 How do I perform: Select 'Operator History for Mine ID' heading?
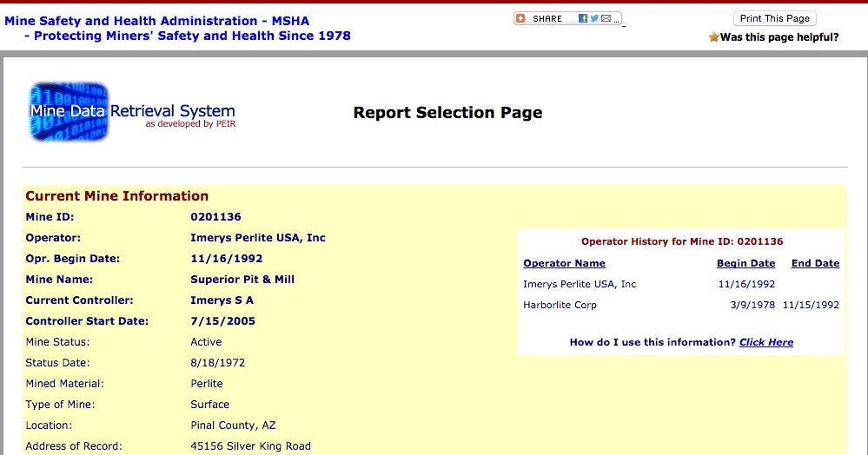[x=682, y=241]
